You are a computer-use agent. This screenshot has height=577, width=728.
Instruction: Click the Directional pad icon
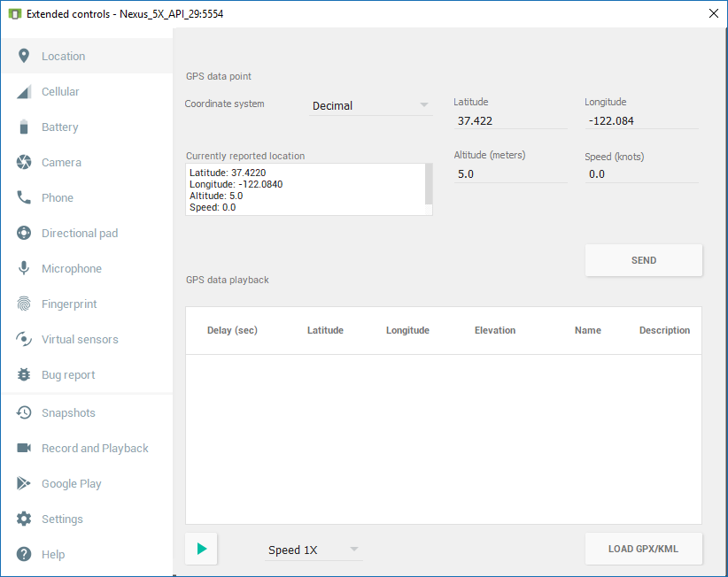[x=24, y=233]
